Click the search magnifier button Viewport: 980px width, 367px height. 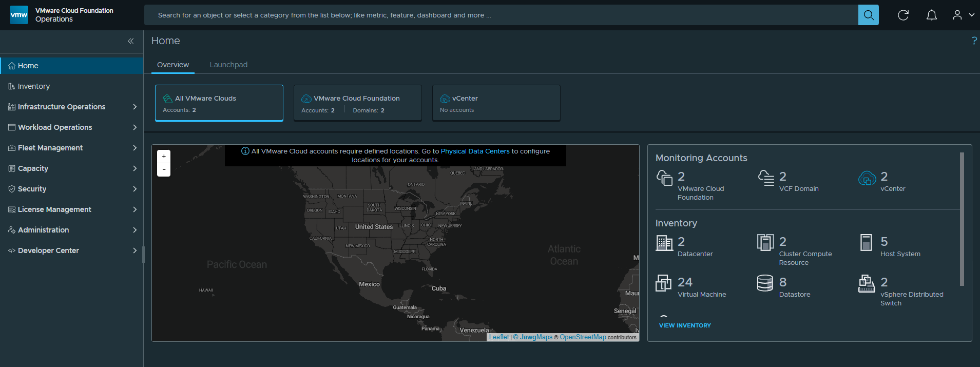click(869, 15)
